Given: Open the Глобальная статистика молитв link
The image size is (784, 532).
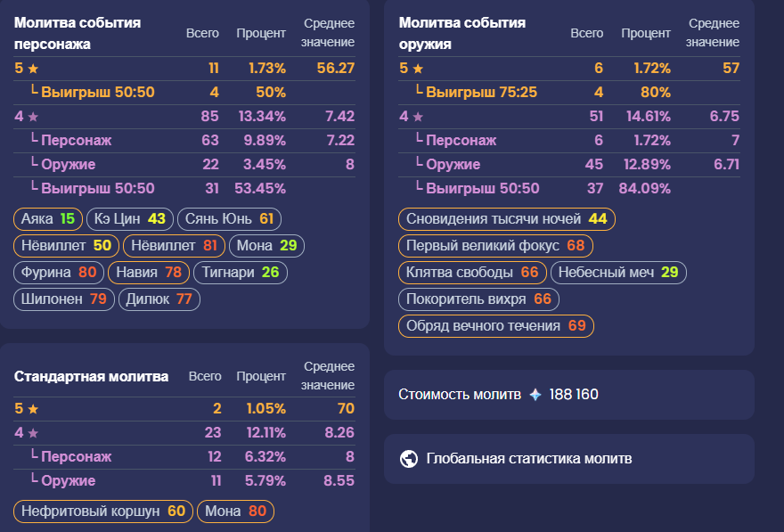Looking at the screenshot, I should pos(529,459).
